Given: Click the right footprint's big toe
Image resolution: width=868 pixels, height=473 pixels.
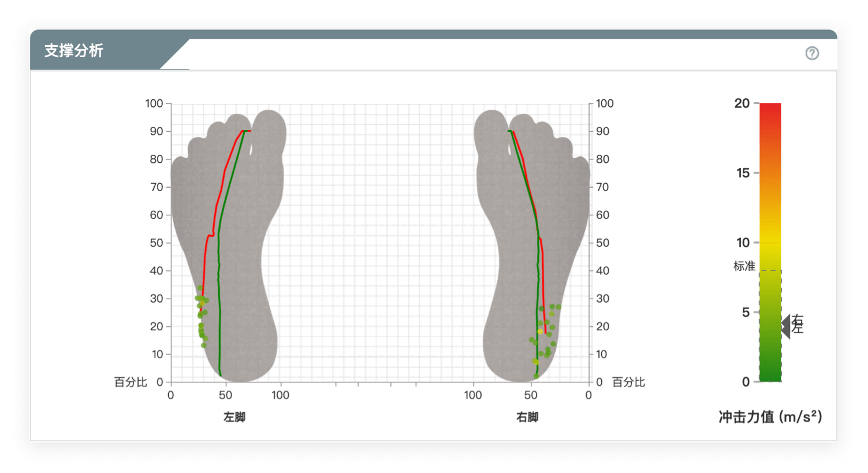Looking at the screenshot, I should 491,131.
